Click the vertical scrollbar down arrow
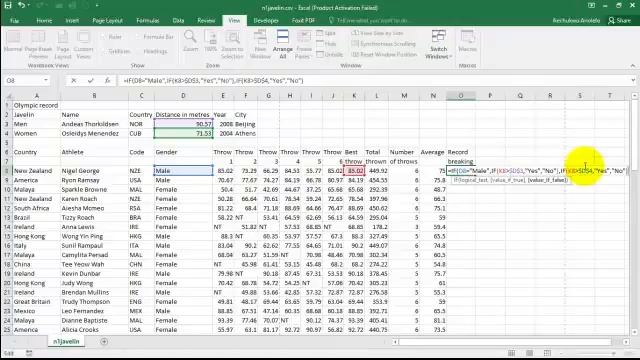 coord(634,332)
